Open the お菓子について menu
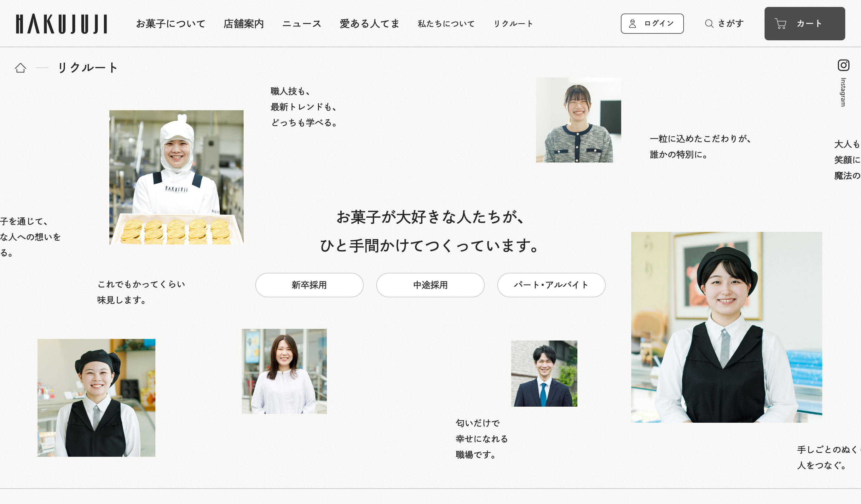Image resolution: width=861 pixels, height=504 pixels. tap(170, 24)
